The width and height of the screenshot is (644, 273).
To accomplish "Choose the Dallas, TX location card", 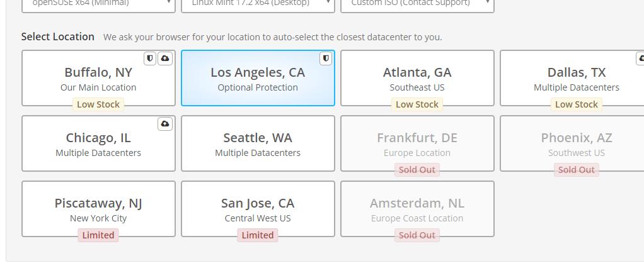I will point(576,78).
